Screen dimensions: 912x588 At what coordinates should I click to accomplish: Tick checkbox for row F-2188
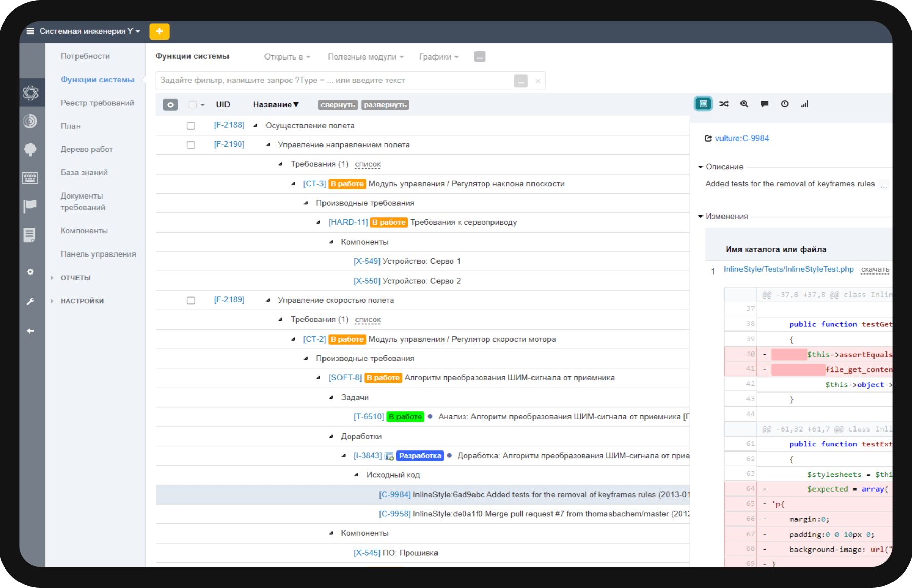pos(191,126)
